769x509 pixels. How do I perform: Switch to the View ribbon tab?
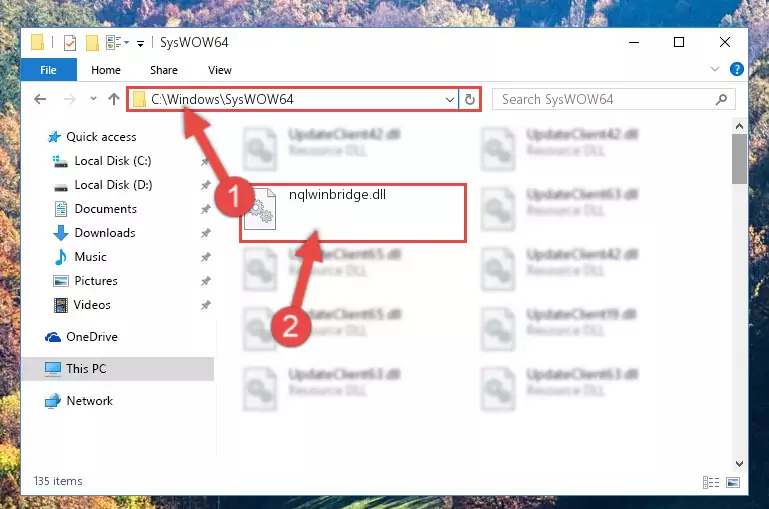point(220,70)
